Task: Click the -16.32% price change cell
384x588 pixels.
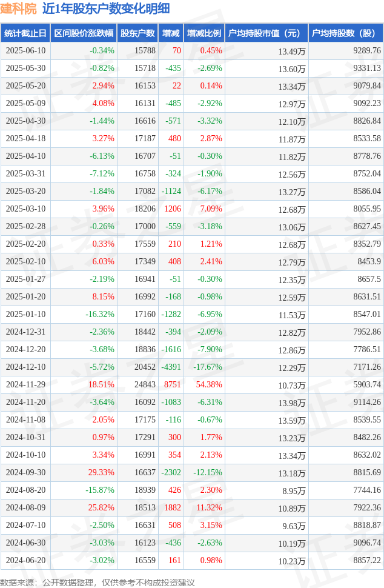Action: click(100, 314)
